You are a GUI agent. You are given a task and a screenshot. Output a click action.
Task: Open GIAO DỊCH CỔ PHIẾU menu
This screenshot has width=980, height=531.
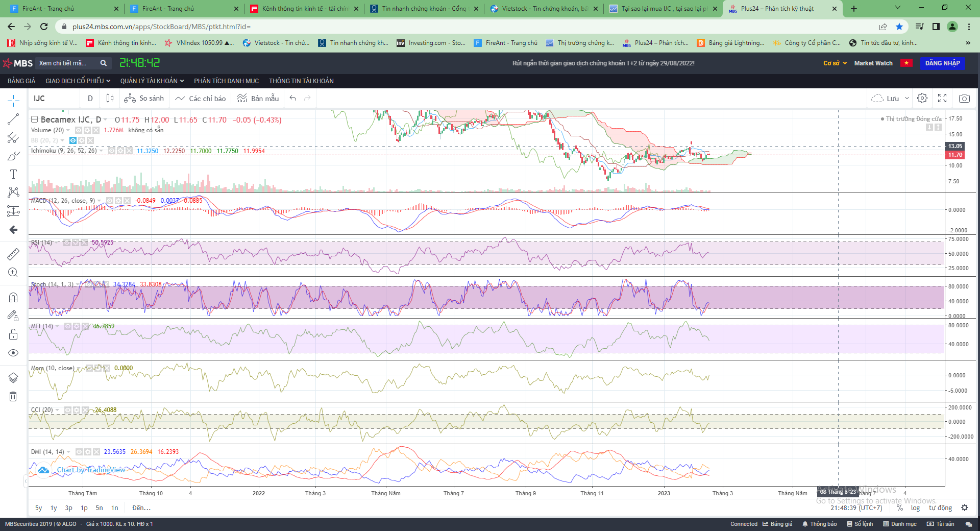(78, 81)
